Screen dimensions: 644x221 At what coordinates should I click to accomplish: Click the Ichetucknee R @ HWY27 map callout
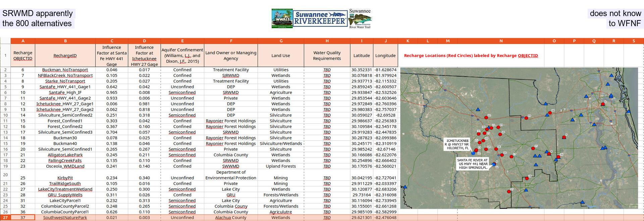[x=457, y=144]
